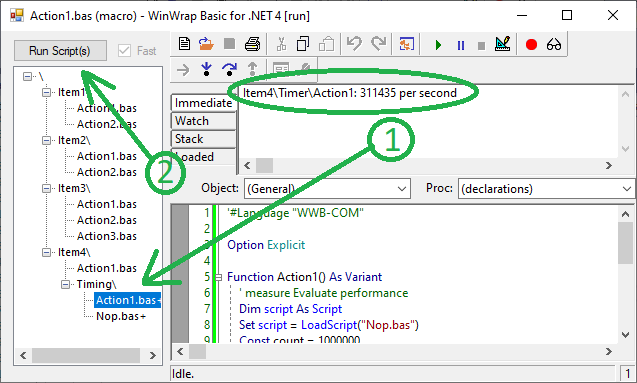Screen dimensions: 637x383
Task: Click the Undo arrow icon
Action: [354, 44]
